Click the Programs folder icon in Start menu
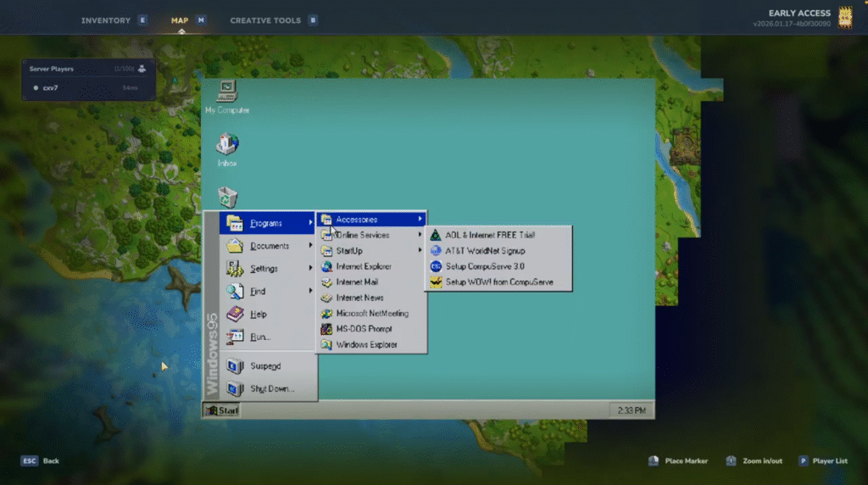 235,223
